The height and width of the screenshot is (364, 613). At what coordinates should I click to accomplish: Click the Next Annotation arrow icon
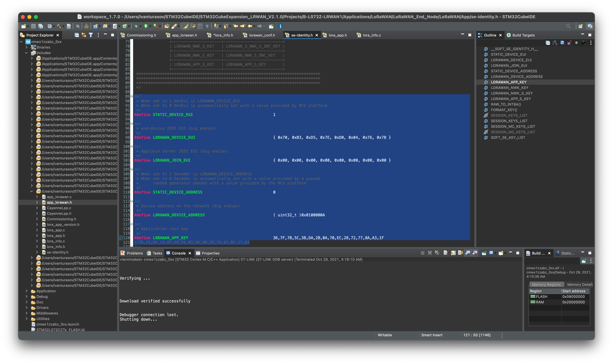[x=216, y=26]
